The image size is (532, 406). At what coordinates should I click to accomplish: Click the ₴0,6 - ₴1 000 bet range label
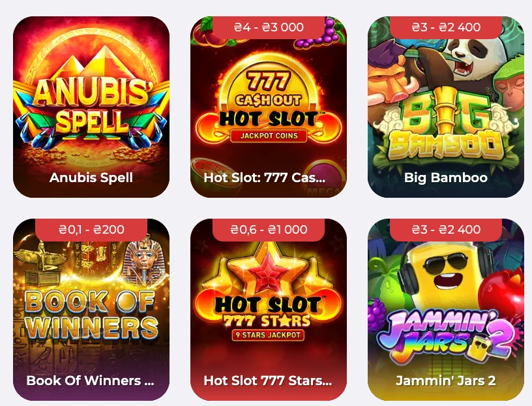point(269,230)
